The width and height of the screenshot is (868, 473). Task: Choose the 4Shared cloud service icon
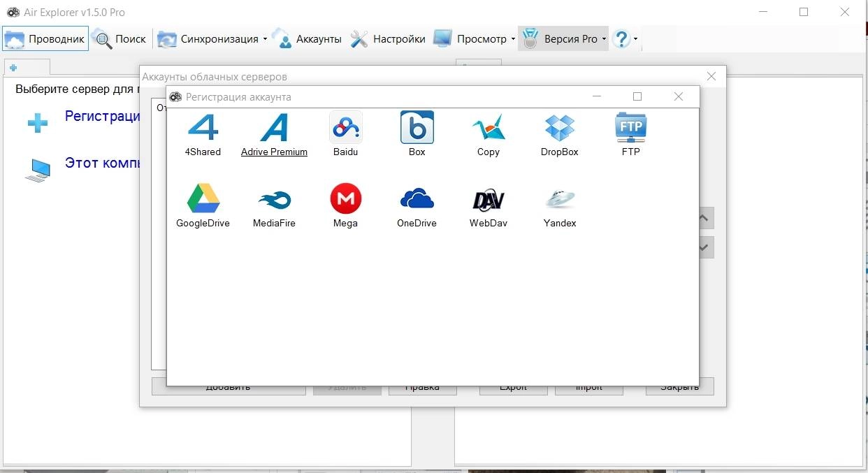203,128
